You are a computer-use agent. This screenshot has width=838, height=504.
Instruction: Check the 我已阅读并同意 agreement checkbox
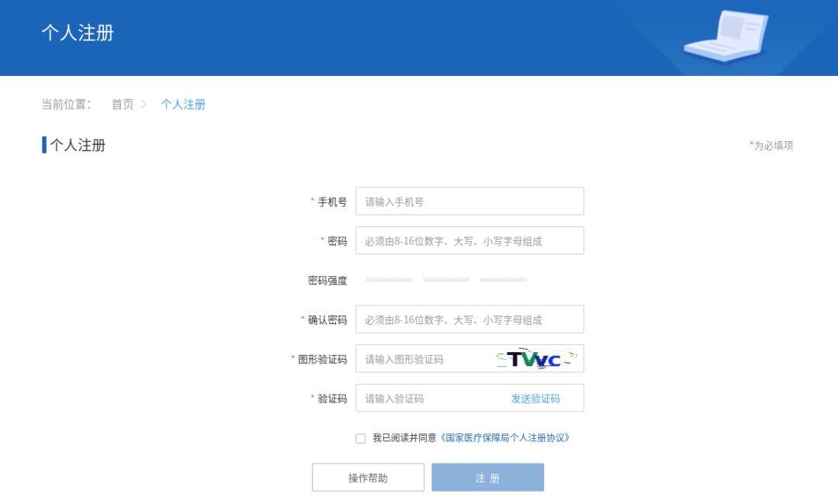[360, 438]
